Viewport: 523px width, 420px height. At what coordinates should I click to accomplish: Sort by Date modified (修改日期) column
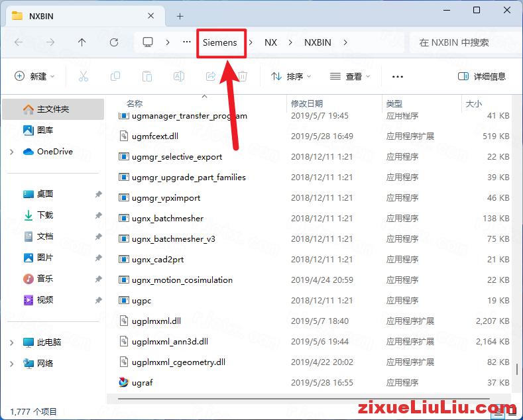307,103
